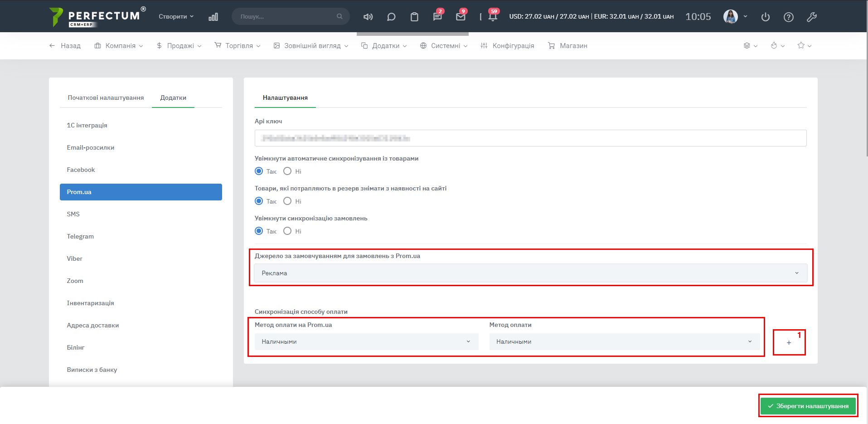Open the statistics bar chart icon

213,17
